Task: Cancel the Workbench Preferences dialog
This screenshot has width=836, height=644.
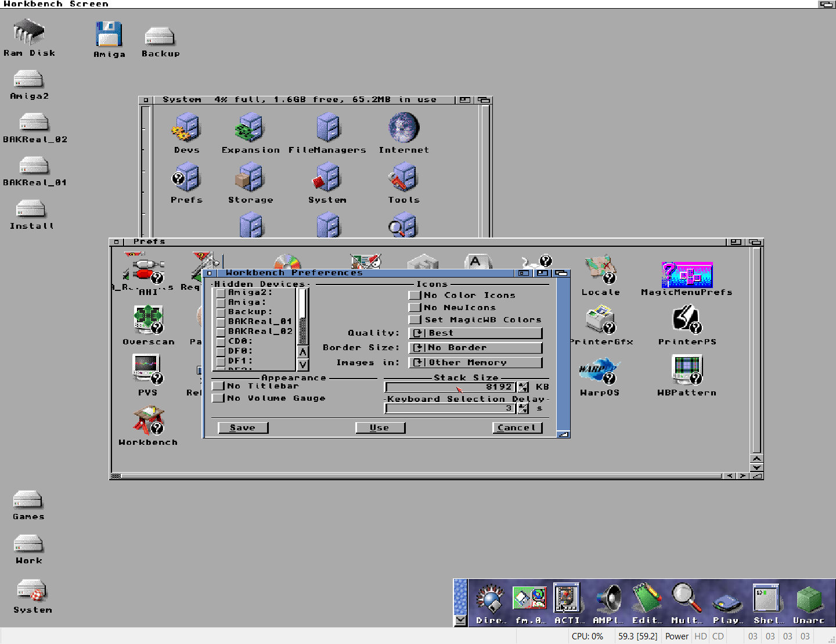Action: [517, 427]
